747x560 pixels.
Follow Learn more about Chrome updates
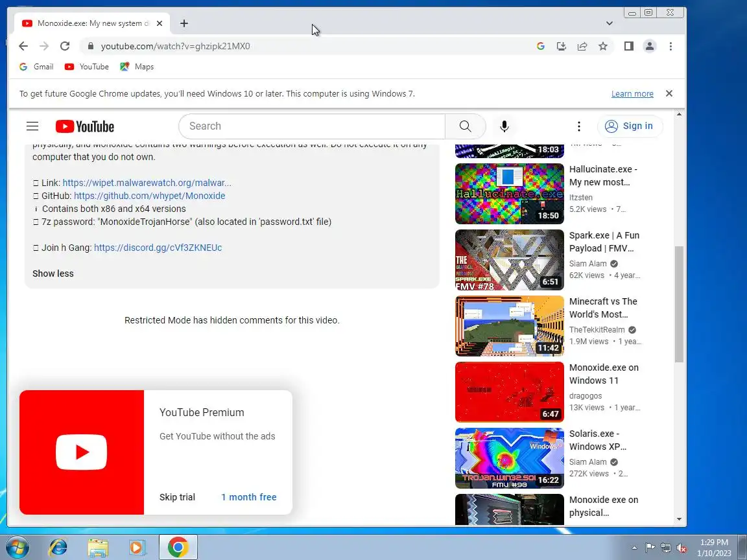tap(632, 94)
